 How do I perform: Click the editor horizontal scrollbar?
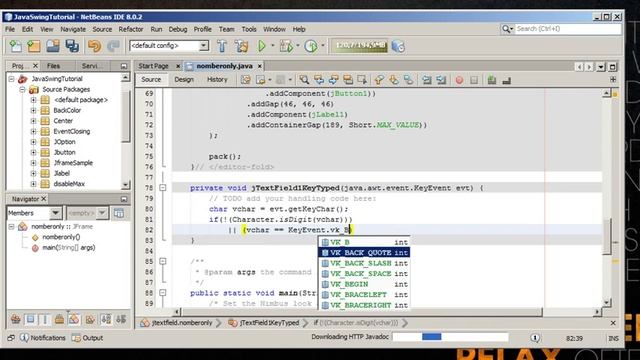362,312
